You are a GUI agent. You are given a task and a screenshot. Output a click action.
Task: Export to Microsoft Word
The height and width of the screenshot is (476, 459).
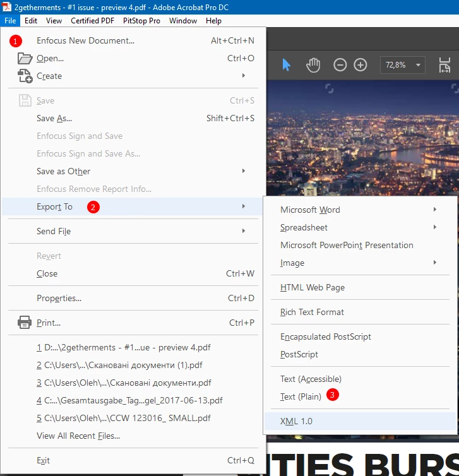point(361,210)
